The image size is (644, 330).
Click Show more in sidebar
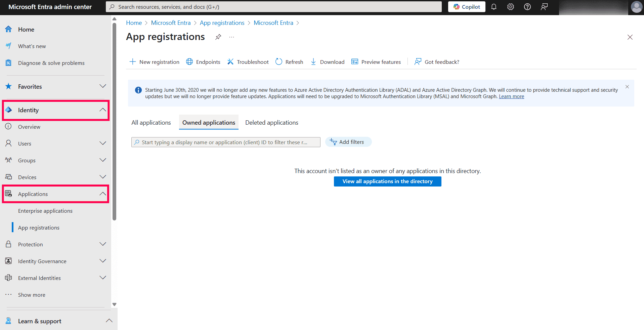(32, 295)
